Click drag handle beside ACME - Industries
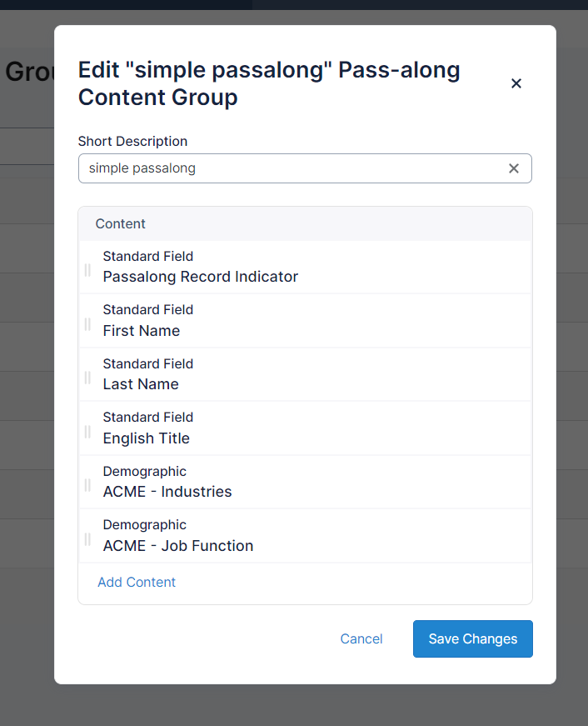Screen dimensions: 588x726 (87, 484)
